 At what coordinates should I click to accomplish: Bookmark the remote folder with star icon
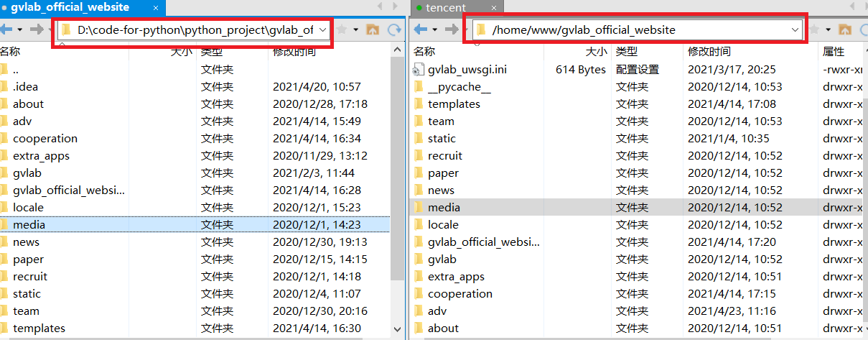click(x=815, y=29)
